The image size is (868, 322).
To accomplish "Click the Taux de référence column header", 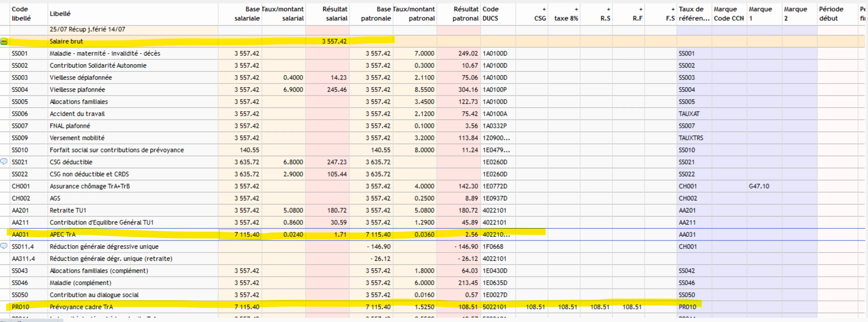I will (x=694, y=14).
